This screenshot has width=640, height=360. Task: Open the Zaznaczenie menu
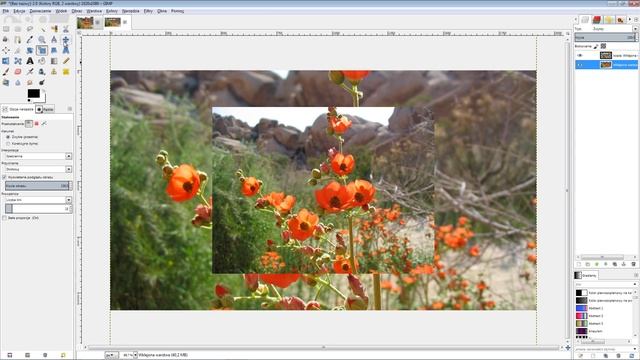[40, 11]
